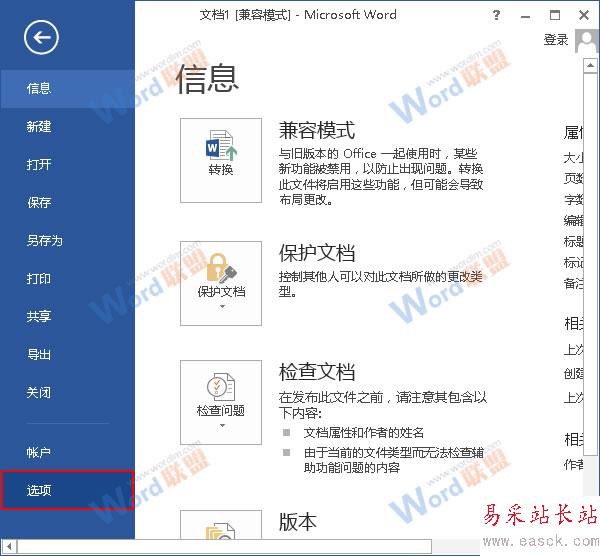Click the Help question mark icon
The image size is (600, 556).
pyautogui.click(x=496, y=15)
